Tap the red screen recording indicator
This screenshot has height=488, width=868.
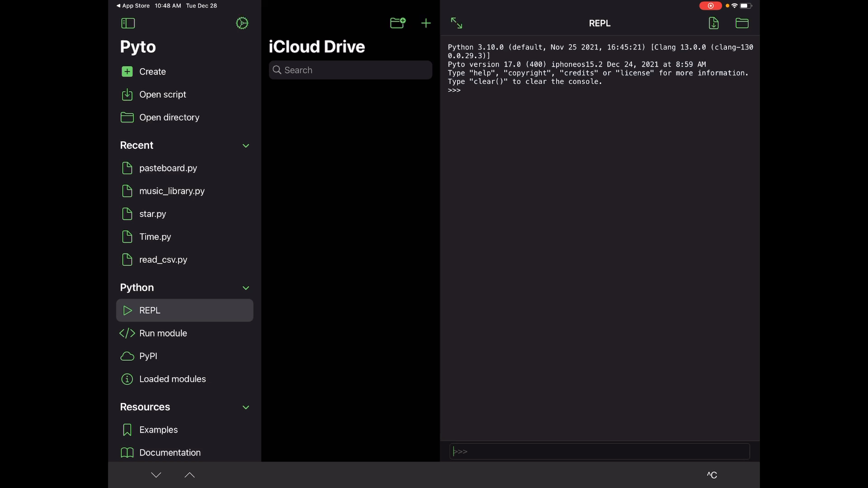(x=710, y=6)
